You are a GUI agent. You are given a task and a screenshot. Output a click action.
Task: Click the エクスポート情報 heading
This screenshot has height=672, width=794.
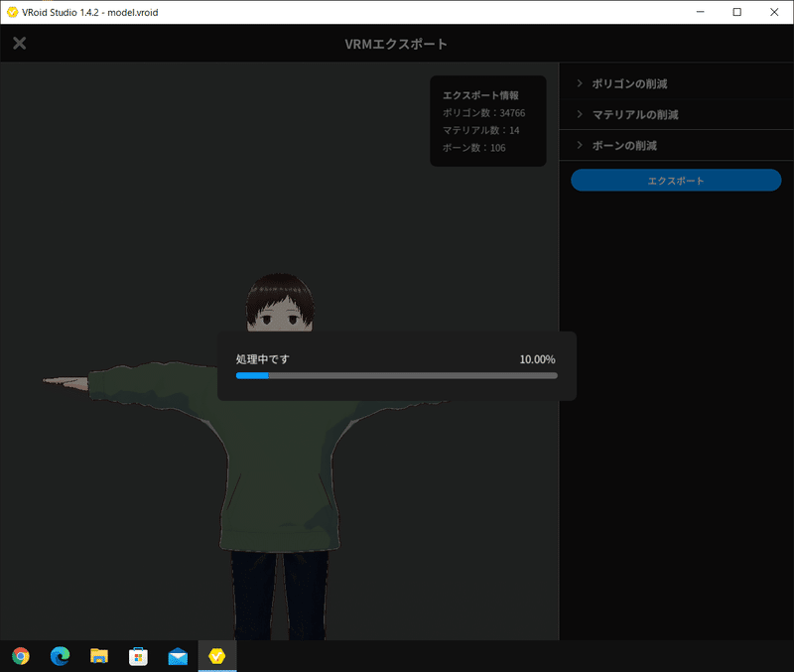pos(480,95)
